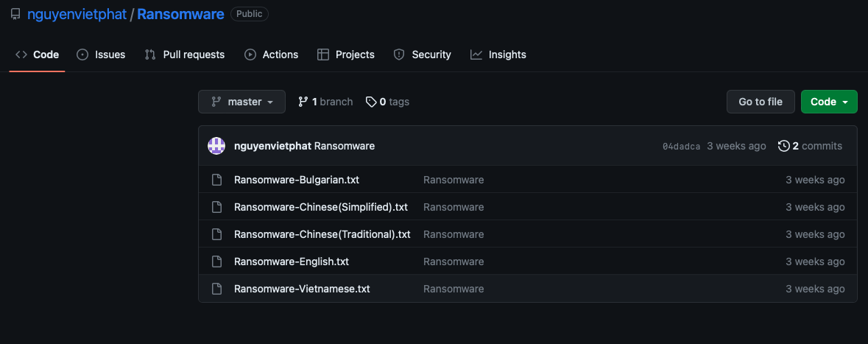Click the commit history clock icon
This screenshot has height=344, width=868.
pos(784,146)
